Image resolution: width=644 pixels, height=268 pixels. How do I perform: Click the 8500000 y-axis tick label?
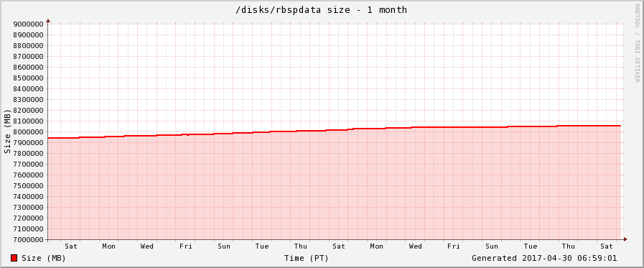[29, 78]
